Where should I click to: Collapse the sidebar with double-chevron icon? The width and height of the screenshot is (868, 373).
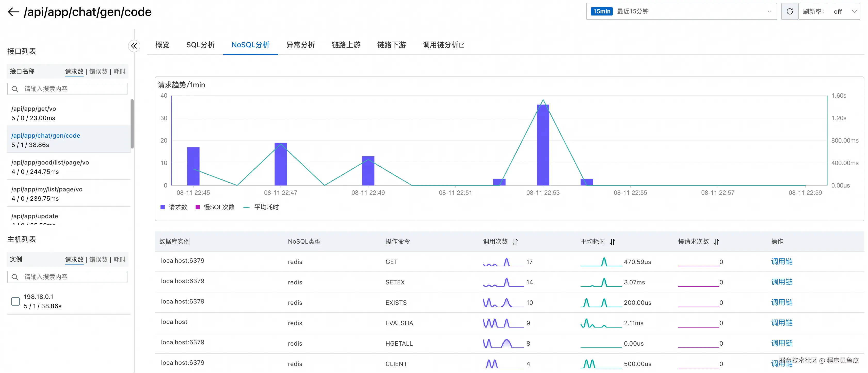point(134,46)
